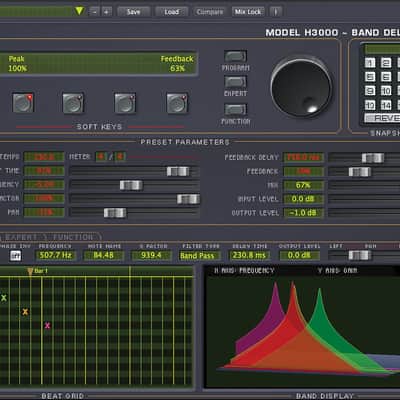
Task: Click the minus button for the previous preset
Action: click(95, 12)
